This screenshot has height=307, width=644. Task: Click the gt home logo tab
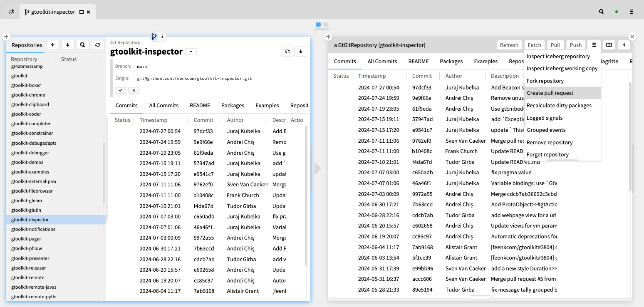point(12,12)
